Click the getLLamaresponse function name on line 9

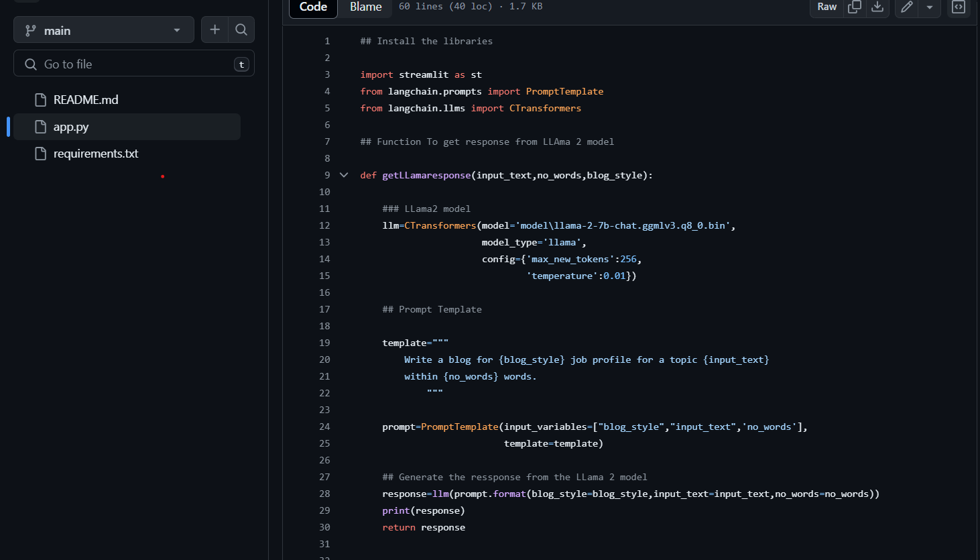(x=426, y=175)
